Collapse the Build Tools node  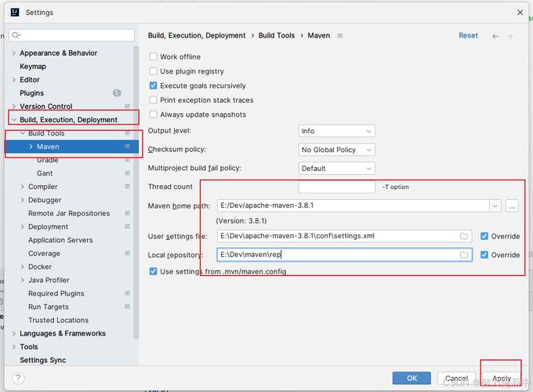pyautogui.click(x=23, y=133)
